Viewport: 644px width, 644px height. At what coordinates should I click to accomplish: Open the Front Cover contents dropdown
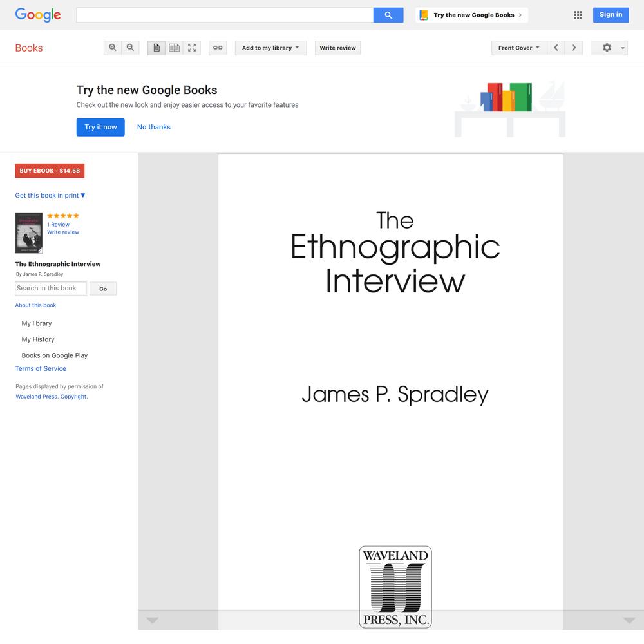pyautogui.click(x=519, y=48)
